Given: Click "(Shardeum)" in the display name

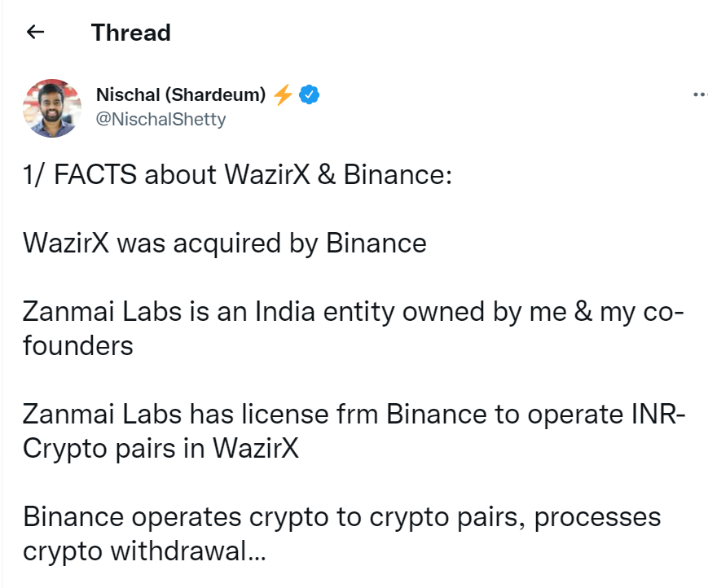Looking at the screenshot, I should tap(215, 94).
